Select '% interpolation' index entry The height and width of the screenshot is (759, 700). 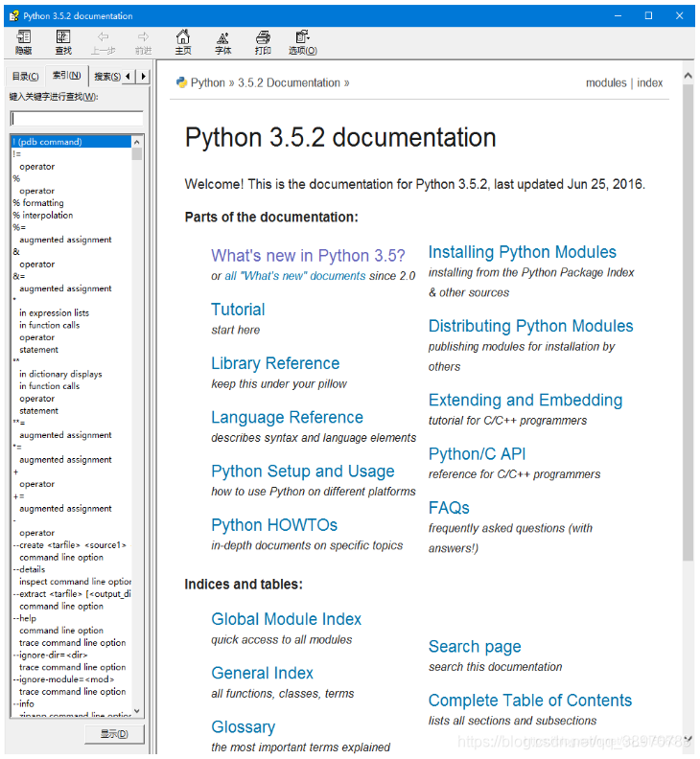click(42, 215)
